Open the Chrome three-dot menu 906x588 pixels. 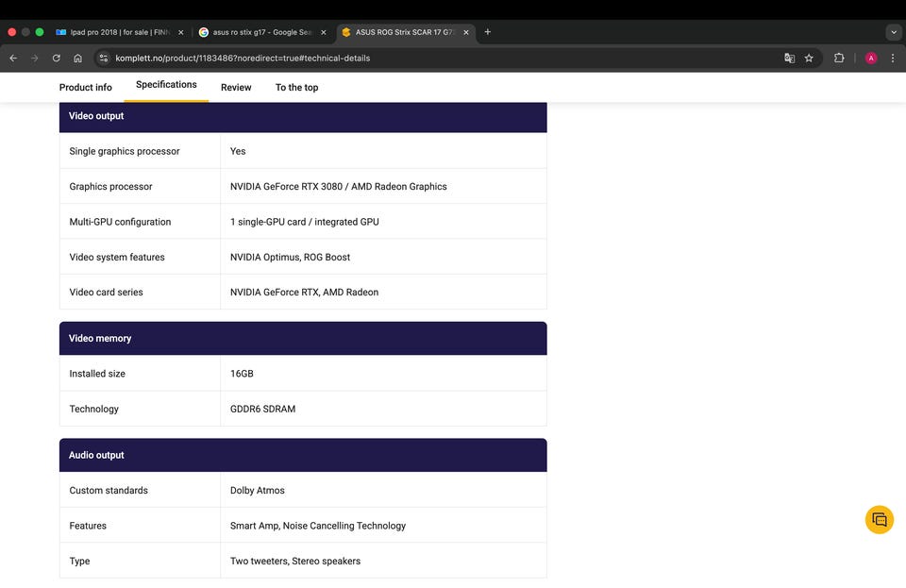[x=893, y=58]
